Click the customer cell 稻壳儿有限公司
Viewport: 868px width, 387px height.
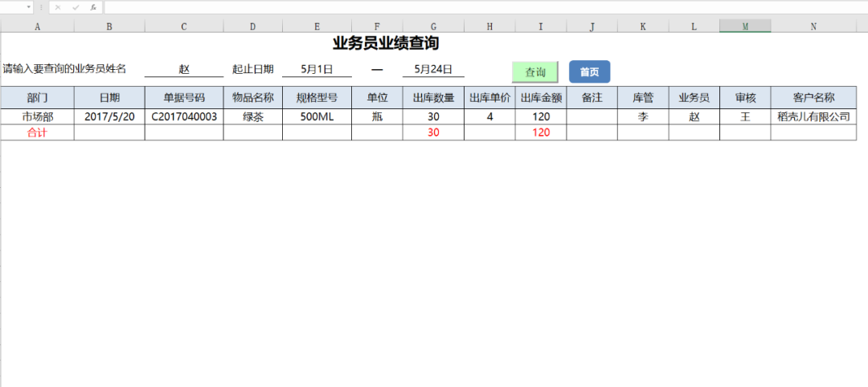pyautogui.click(x=813, y=117)
